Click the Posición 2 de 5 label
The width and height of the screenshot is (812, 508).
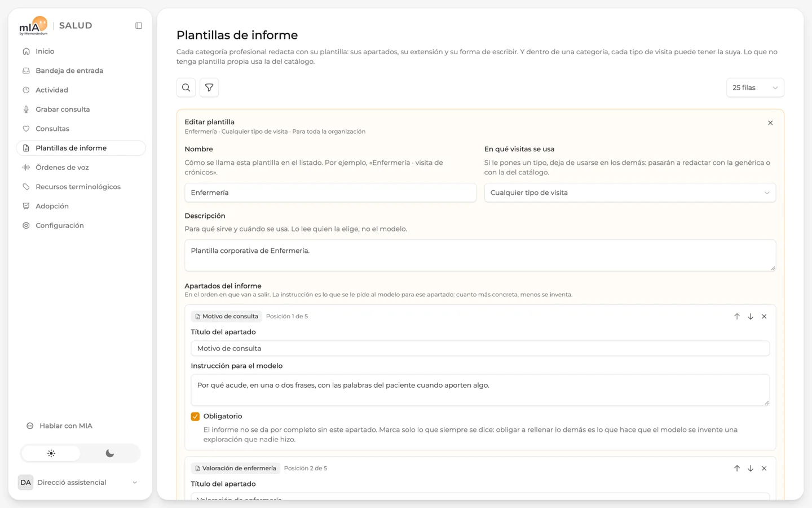click(x=306, y=468)
